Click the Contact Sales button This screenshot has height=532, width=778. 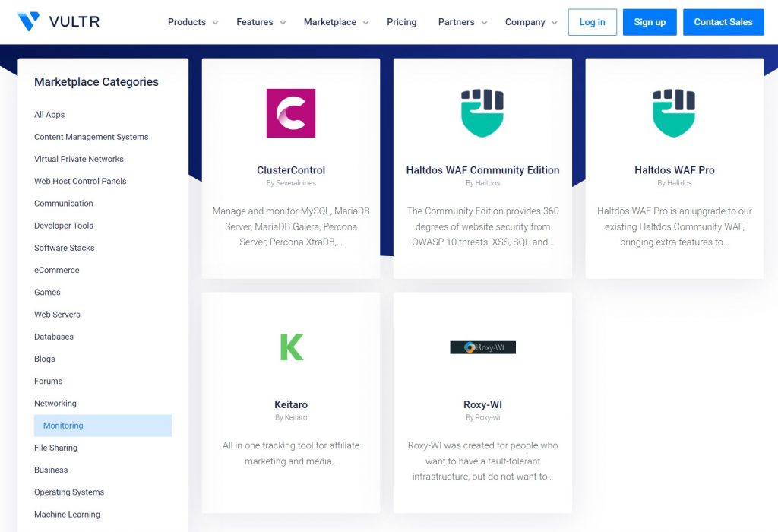723,22
